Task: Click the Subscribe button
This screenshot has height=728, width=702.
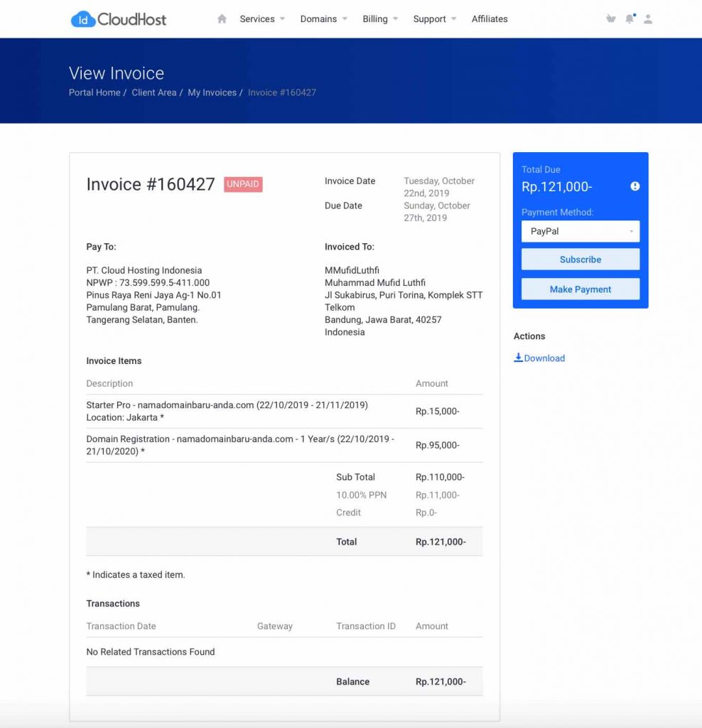Action: [580, 259]
